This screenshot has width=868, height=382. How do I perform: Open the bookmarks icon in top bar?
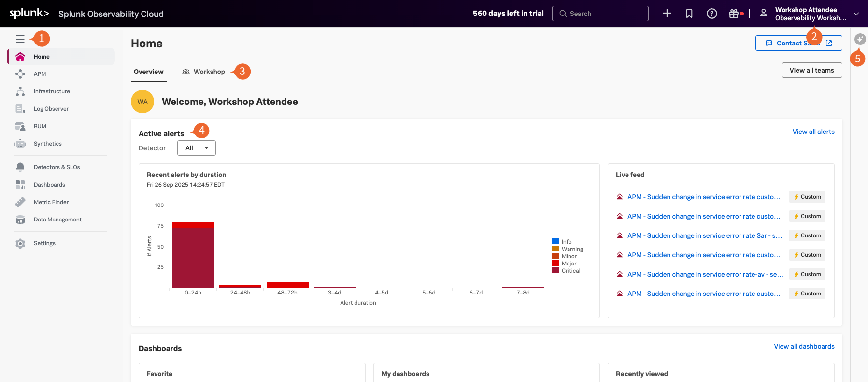tap(689, 14)
